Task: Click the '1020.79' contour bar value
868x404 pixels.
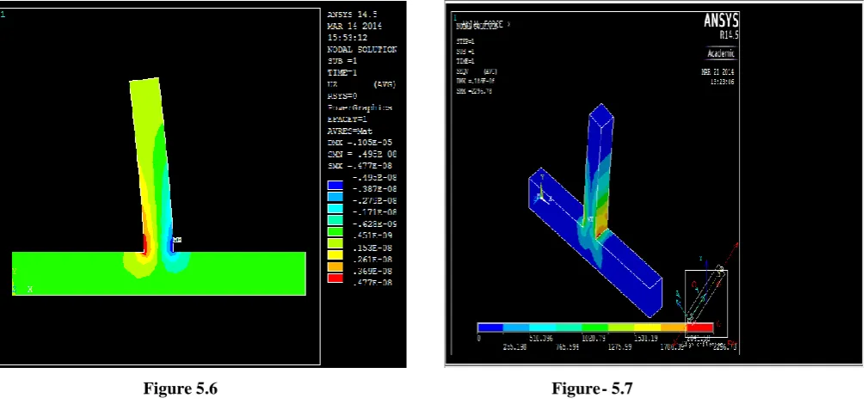Action: click(x=594, y=338)
